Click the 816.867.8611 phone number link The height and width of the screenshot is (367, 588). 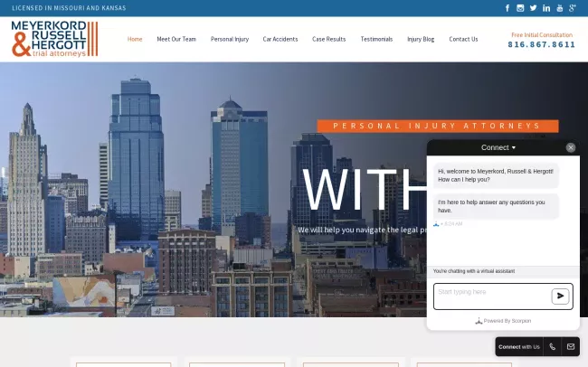541,44
